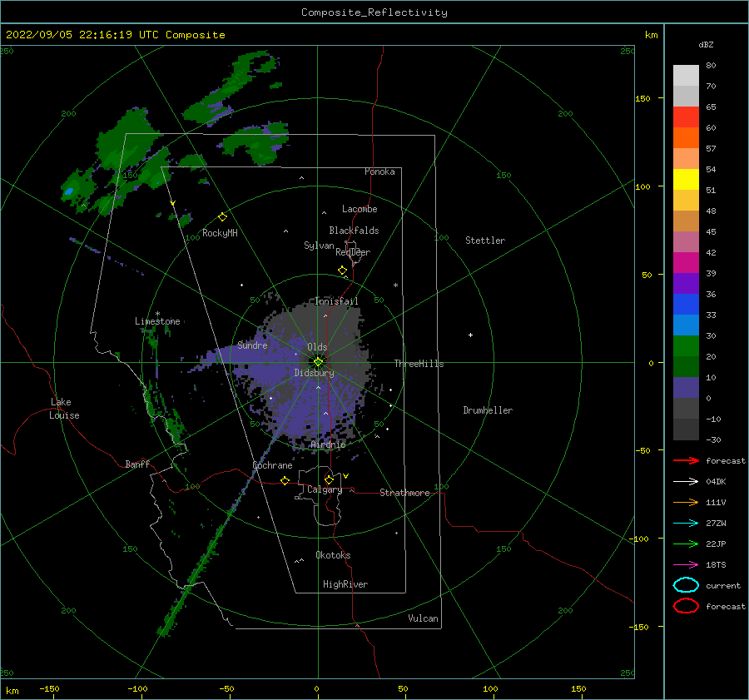This screenshot has width=749, height=700.
Task: Click the Calgary city label
Action: point(325,489)
